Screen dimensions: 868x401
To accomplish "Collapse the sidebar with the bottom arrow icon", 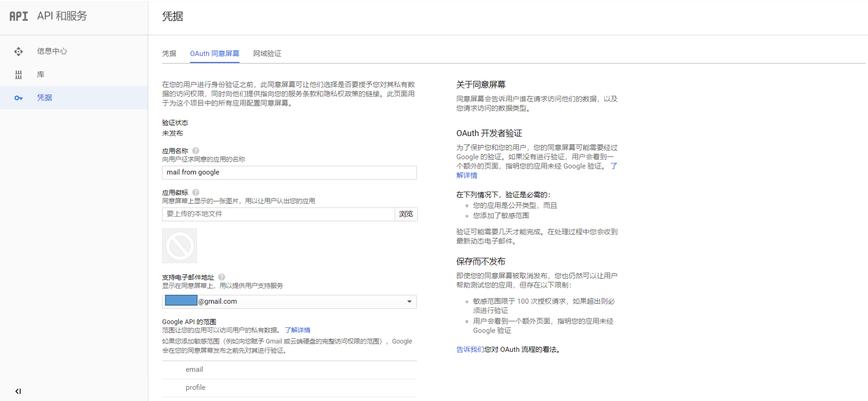I will pyautogui.click(x=18, y=391).
